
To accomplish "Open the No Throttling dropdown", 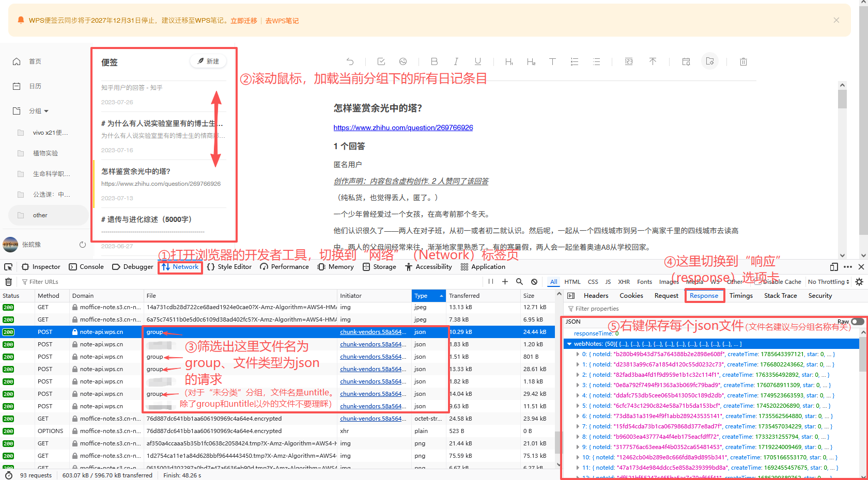I will click(x=829, y=282).
